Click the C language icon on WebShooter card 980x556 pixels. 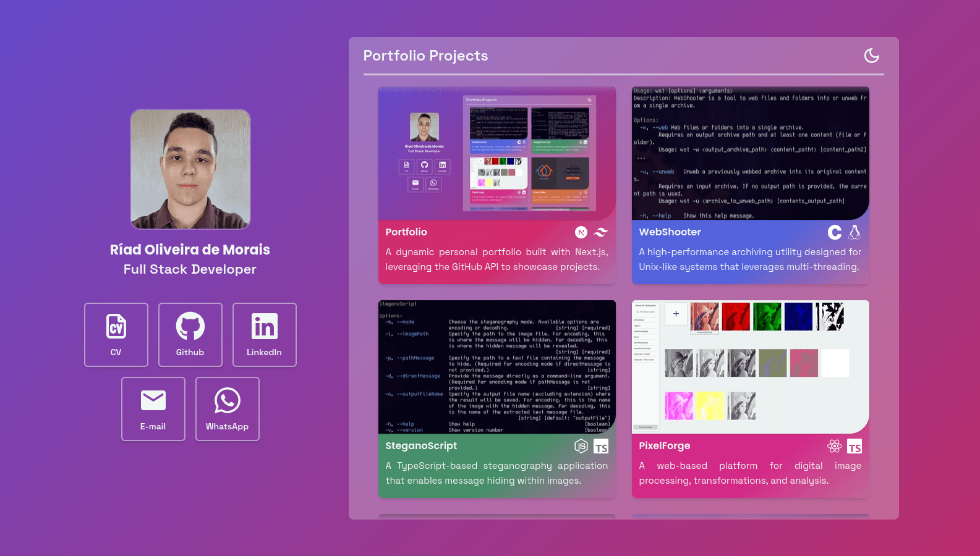coord(835,232)
